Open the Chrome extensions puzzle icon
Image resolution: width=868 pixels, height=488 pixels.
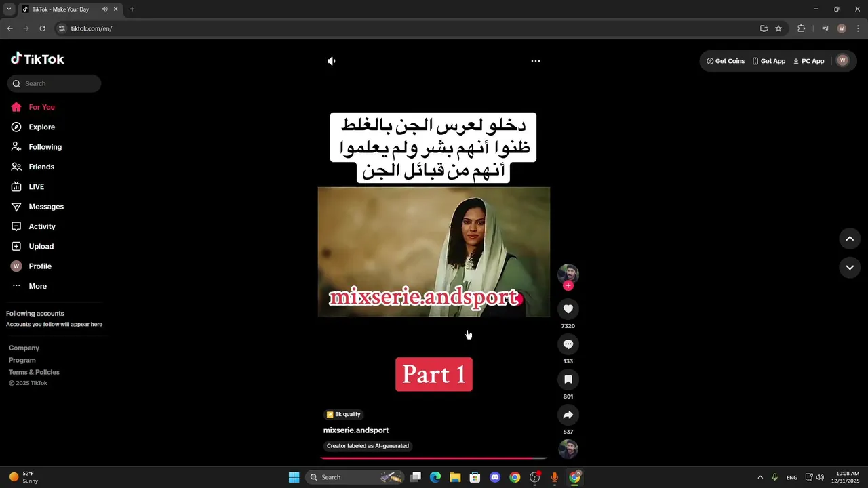click(x=802, y=28)
